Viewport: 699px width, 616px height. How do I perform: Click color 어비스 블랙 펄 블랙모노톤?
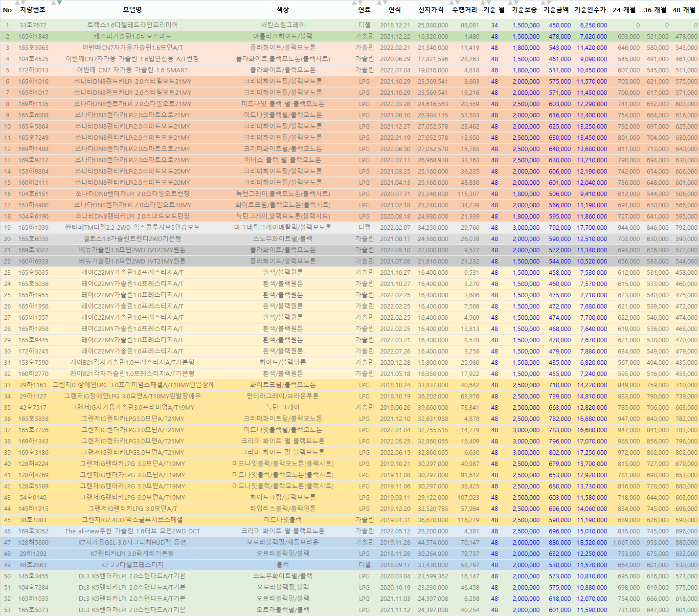click(283, 160)
